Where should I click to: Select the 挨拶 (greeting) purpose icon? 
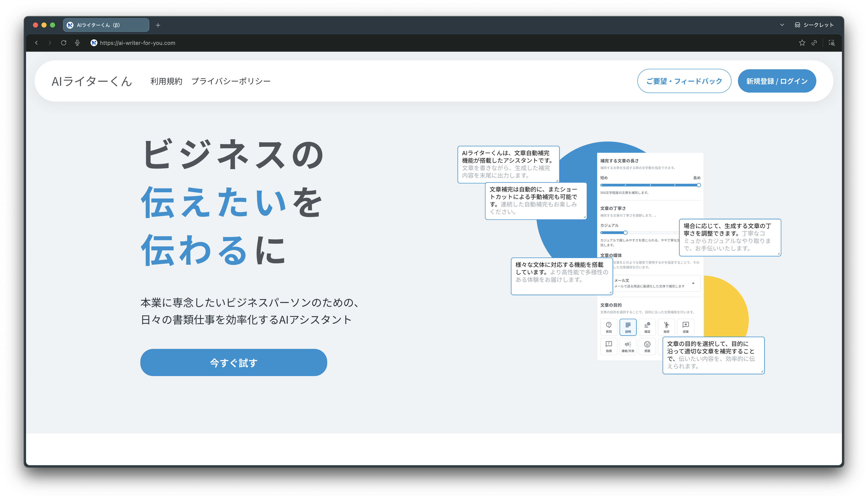tap(666, 327)
